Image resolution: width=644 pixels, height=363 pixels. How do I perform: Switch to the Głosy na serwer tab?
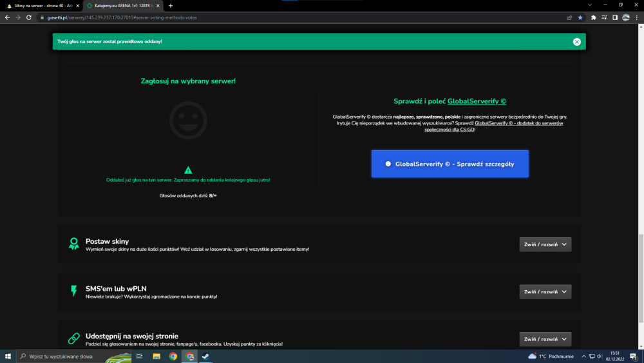(41, 6)
